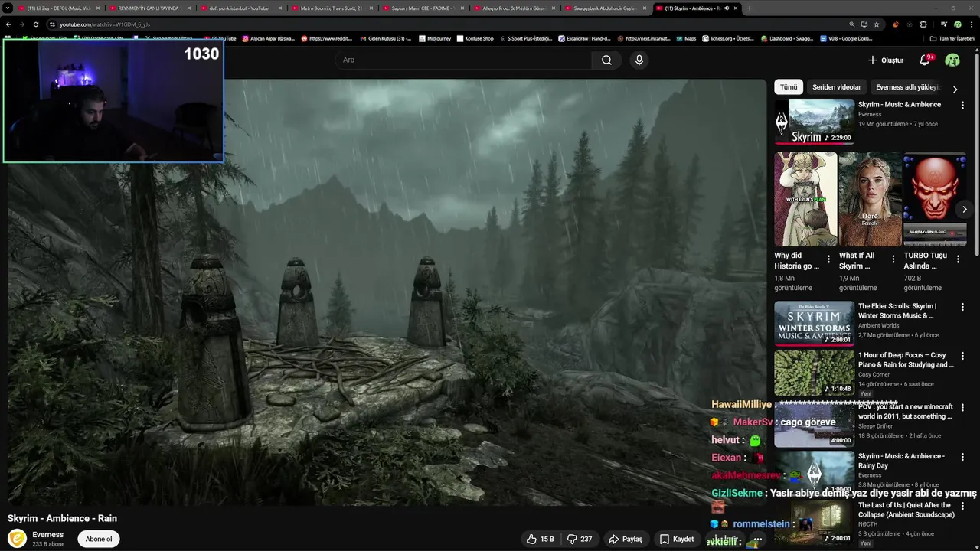Image resolution: width=980 pixels, height=551 pixels.
Task: Open the notifications bell
Action: coord(924,60)
